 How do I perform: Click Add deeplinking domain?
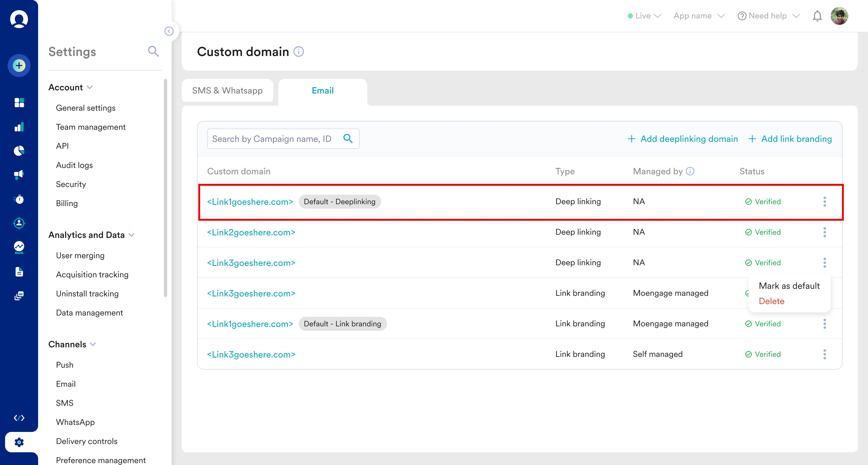[683, 139]
